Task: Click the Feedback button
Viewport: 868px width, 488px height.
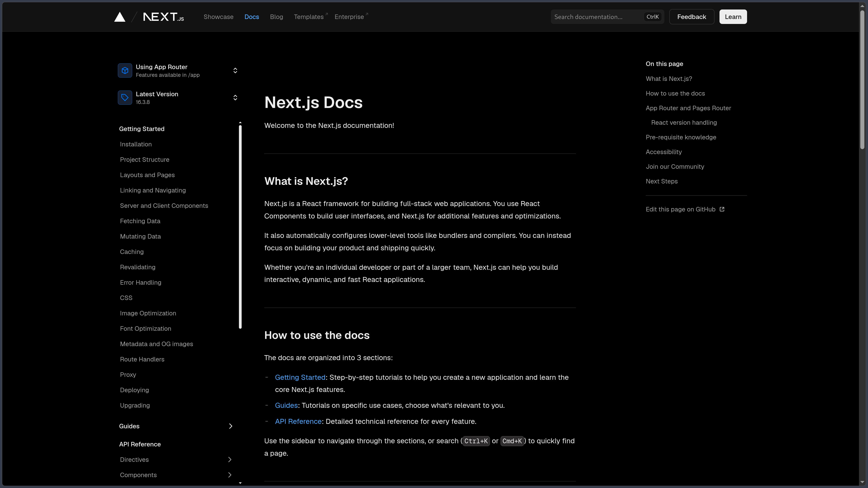Action: pos(691,17)
